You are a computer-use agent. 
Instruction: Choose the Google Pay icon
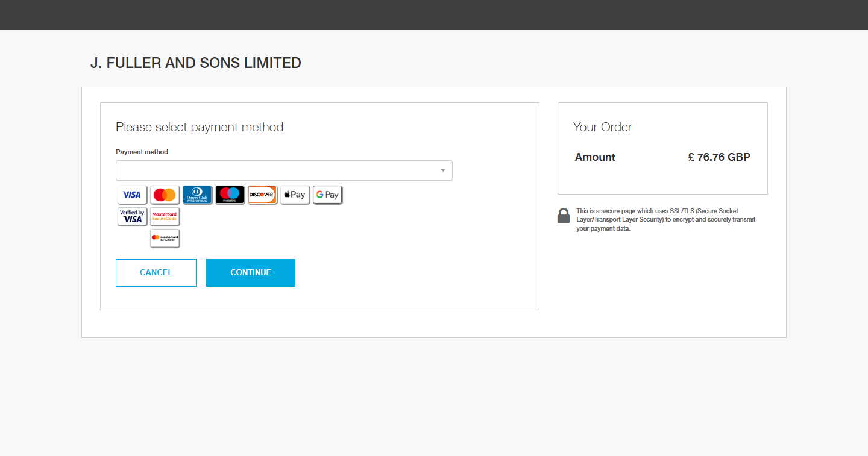[327, 195]
